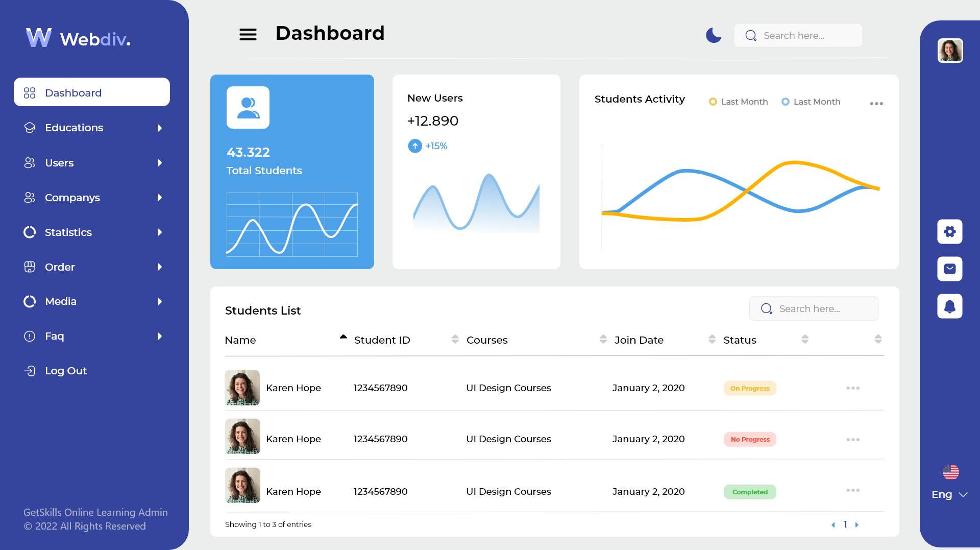Go to next page arrow in pagination

[857, 525]
